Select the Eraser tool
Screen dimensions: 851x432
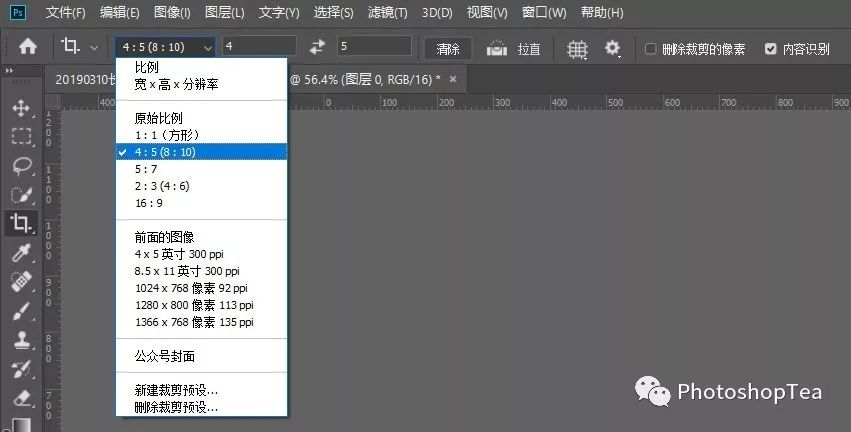pyautogui.click(x=21, y=398)
